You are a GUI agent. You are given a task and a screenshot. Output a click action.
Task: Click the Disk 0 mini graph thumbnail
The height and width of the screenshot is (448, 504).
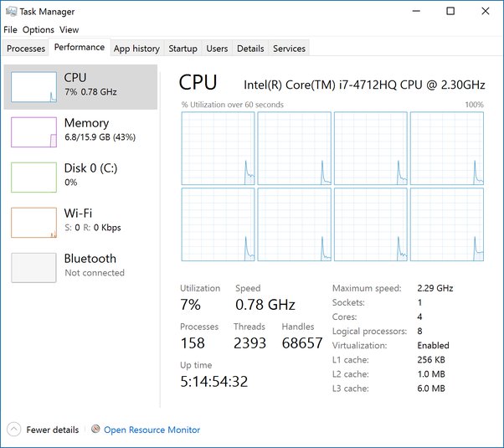point(33,178)
